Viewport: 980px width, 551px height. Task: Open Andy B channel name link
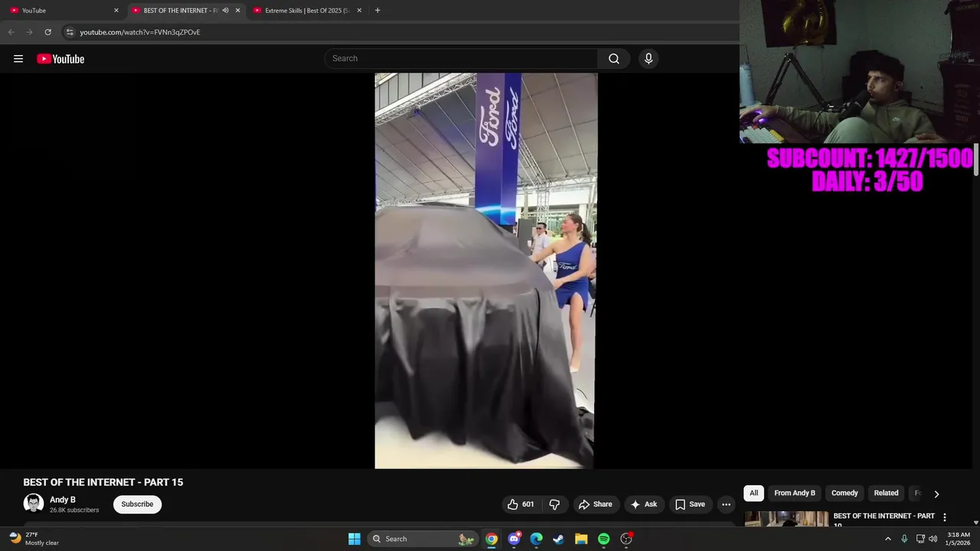pos(63,500)
